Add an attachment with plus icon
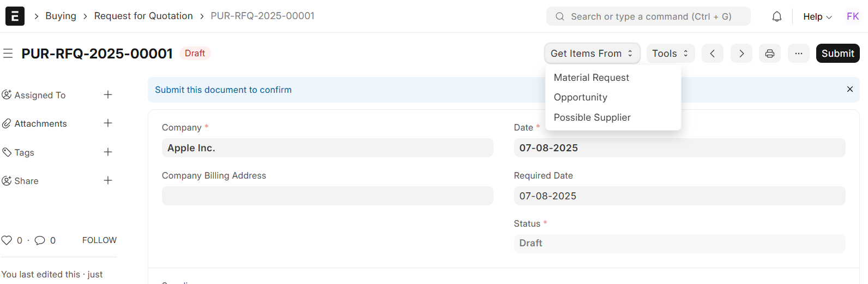The width and height of the screenshot is (868, 284). [108, 123]
